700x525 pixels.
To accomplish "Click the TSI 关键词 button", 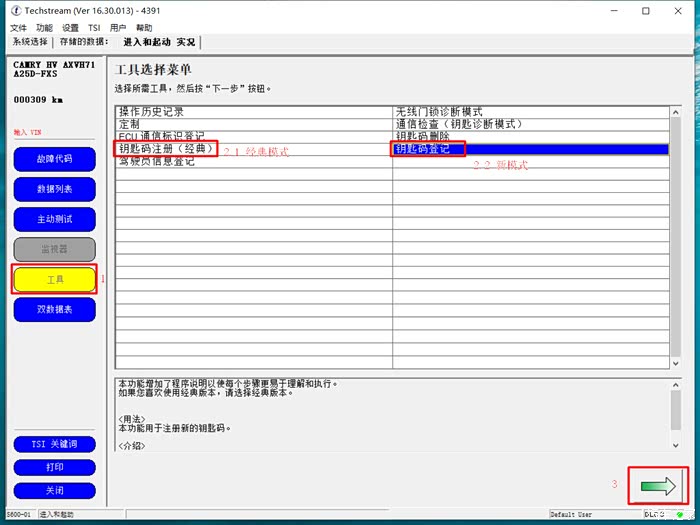I will coord(54,444).
